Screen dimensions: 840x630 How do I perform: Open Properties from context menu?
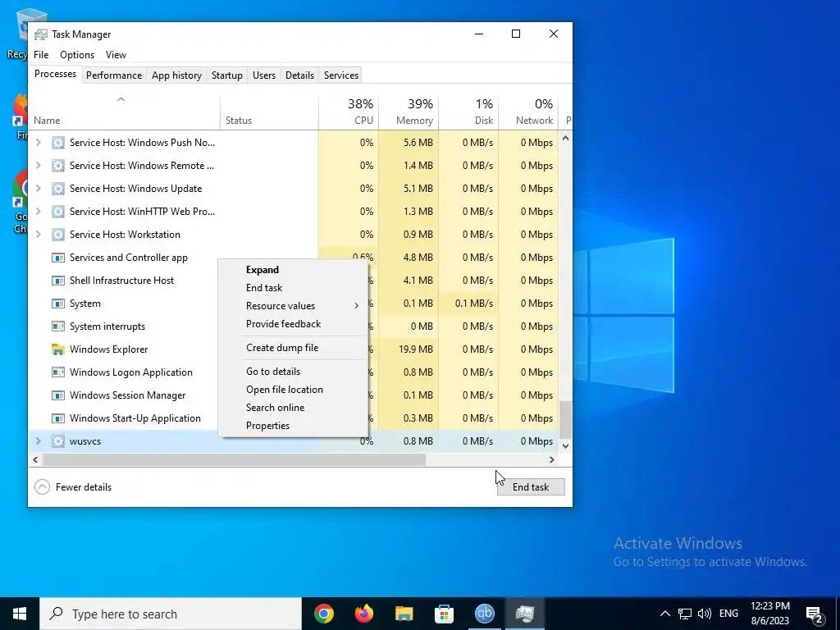tap(293, 426)
